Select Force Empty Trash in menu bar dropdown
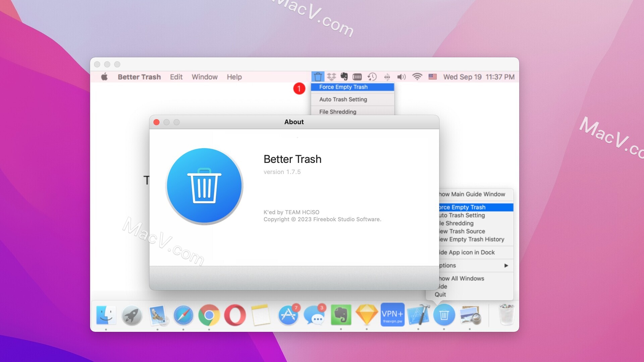This screenshot has height=362, width=644. coord(353,87)
